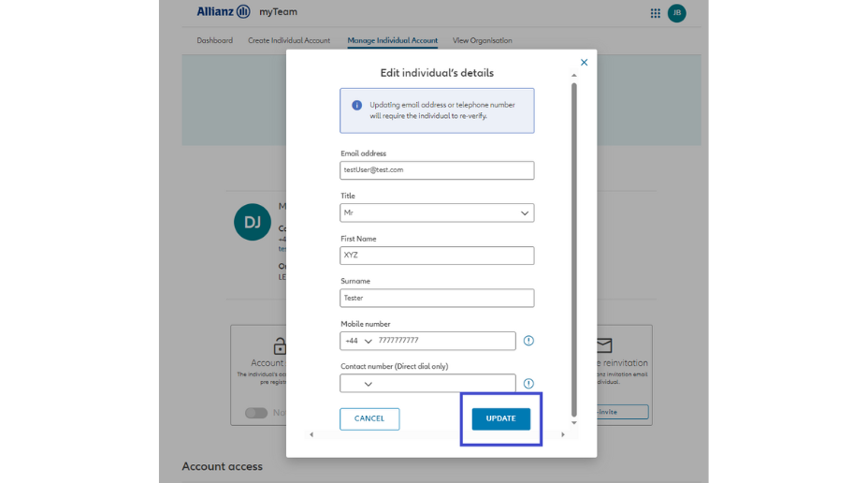The height and width of the screenshot is (483, 868).
Task: Click the First Name field
Action: pos(437,256)
